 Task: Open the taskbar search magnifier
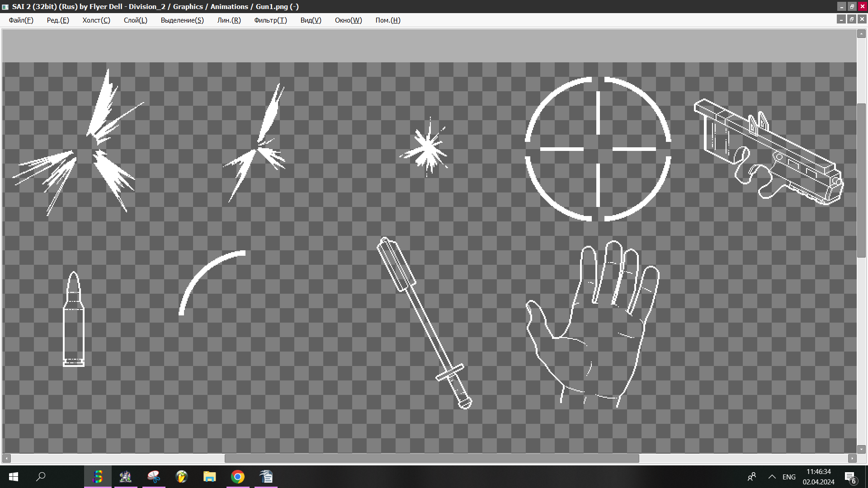pos(41,477)
